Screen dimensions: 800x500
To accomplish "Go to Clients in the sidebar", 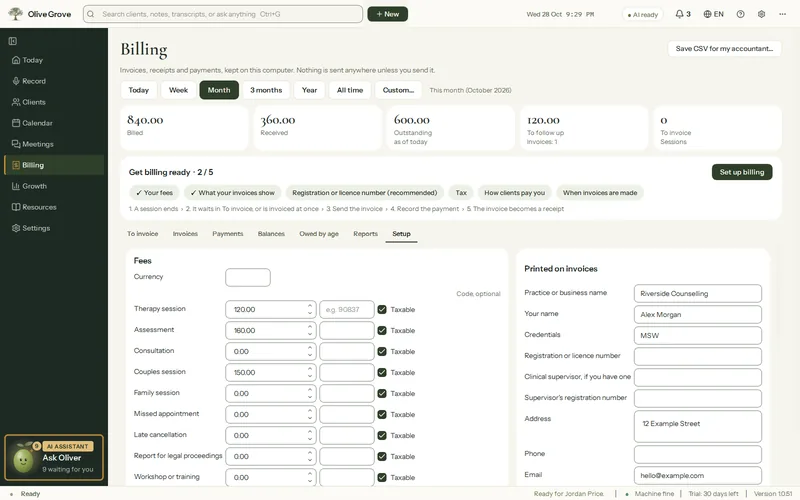I will [54, 102].
